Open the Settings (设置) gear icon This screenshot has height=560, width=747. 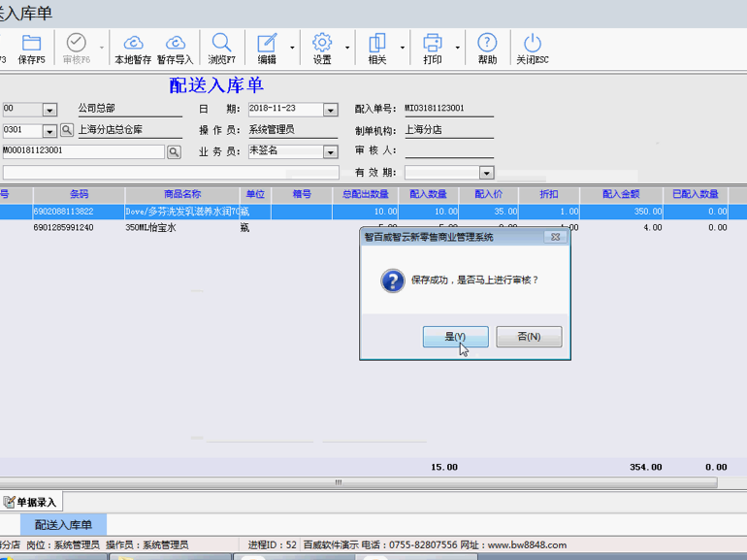coord(322,47)
